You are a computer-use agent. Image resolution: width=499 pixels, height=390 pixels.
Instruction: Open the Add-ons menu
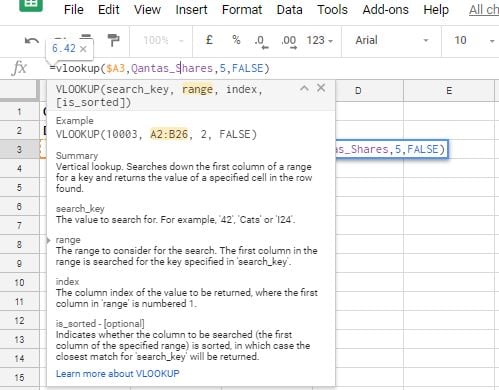point(385,10)
